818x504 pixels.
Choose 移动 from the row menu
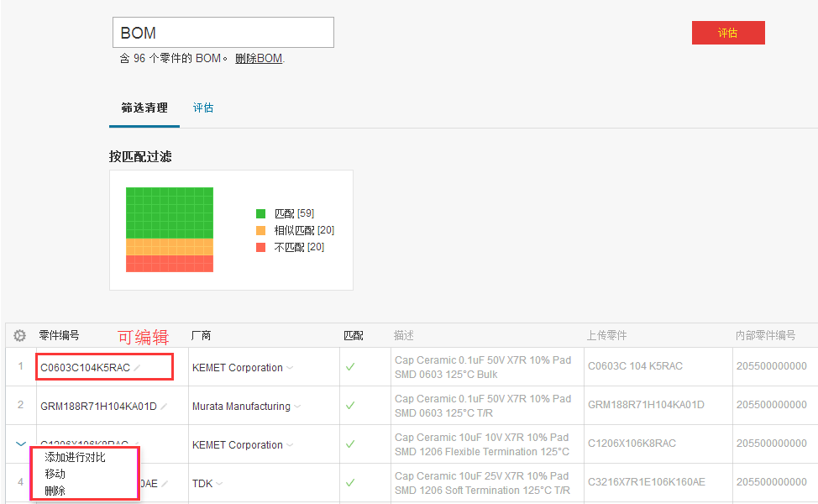[x=55, y=474]
